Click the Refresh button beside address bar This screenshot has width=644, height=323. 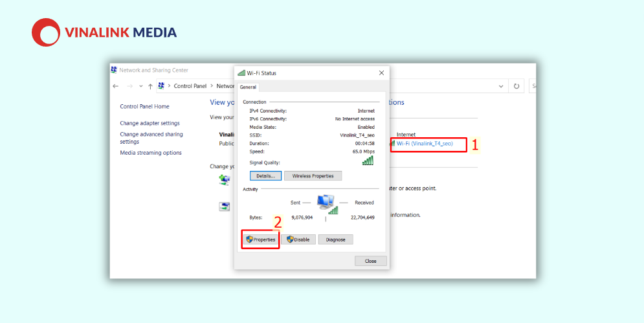click(x=516, y=86)
